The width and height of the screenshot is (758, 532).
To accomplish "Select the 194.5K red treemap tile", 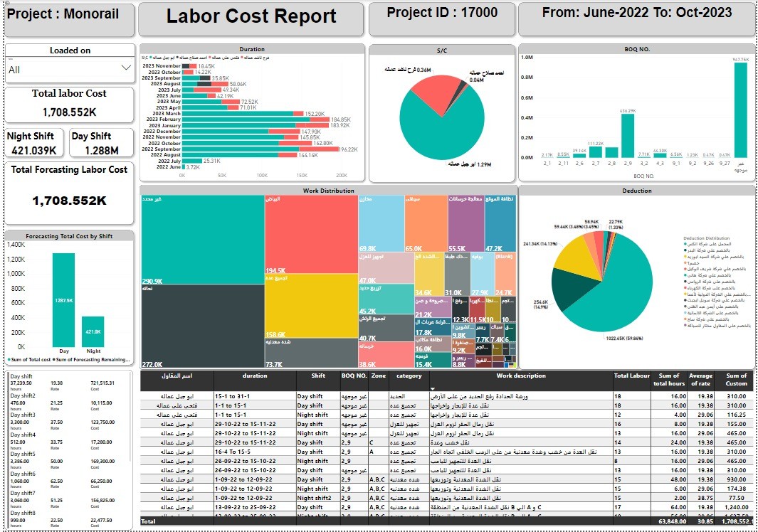I will click(x=311, y=234).
